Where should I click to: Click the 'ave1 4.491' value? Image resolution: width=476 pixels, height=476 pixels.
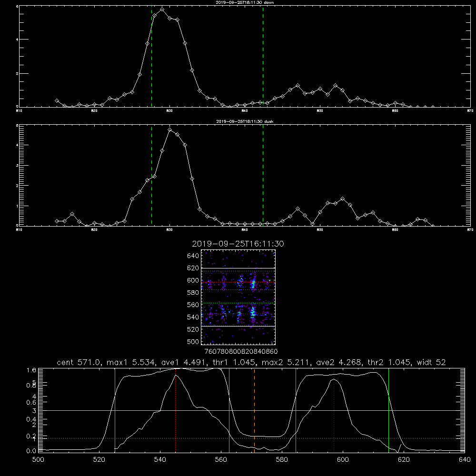click(x=184, y=362)
